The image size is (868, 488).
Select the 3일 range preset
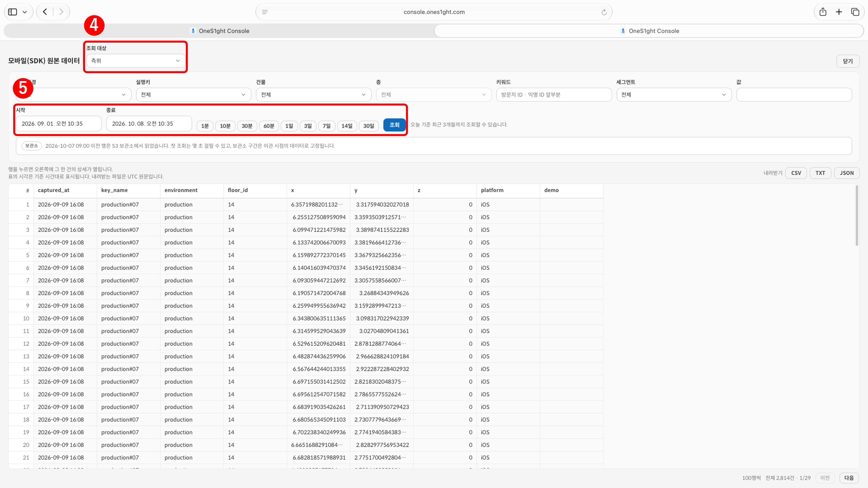308,126
